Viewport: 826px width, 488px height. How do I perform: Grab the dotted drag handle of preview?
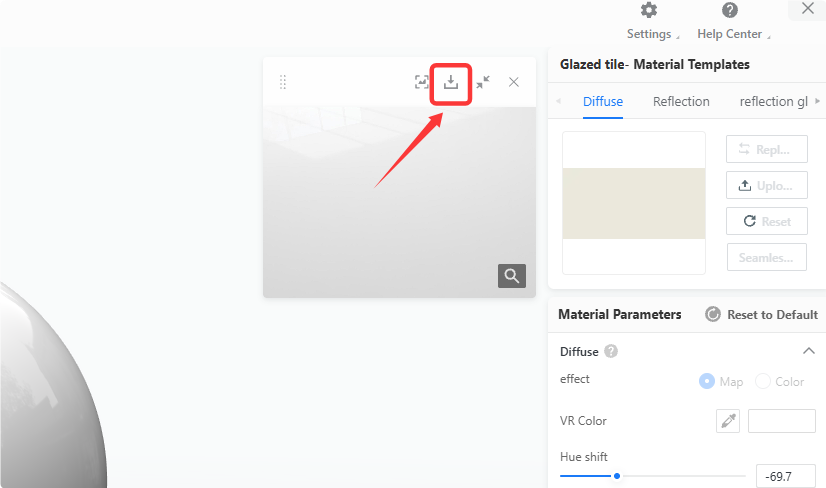tap(283, 82)
